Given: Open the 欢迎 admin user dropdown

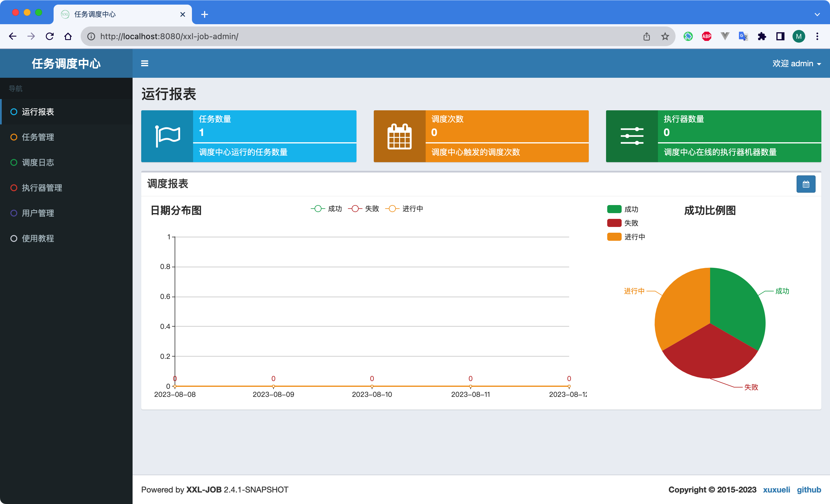Looking at the screenshot, I should (x=796, y=64).
